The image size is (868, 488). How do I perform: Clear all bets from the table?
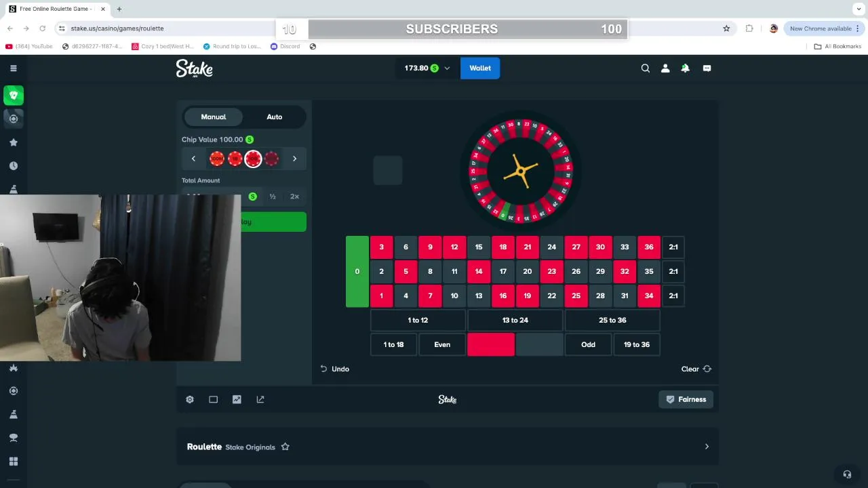(x=696, y=369)
